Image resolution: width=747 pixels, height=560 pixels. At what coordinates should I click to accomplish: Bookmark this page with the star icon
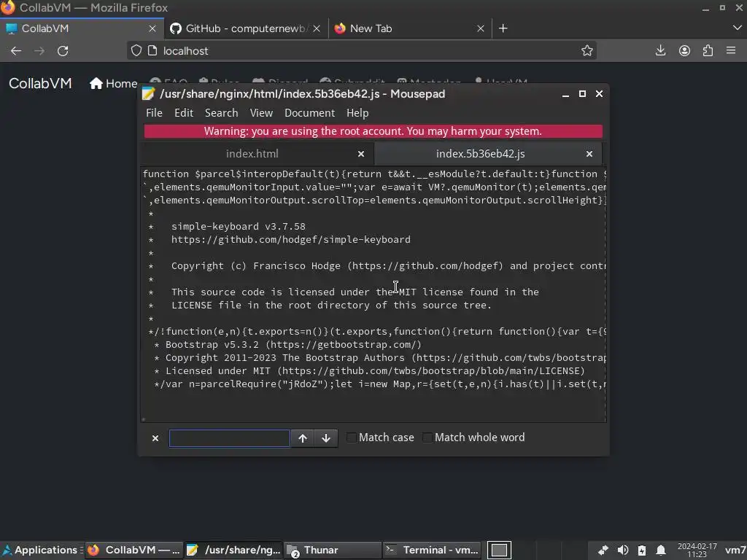tap(587, 50)
